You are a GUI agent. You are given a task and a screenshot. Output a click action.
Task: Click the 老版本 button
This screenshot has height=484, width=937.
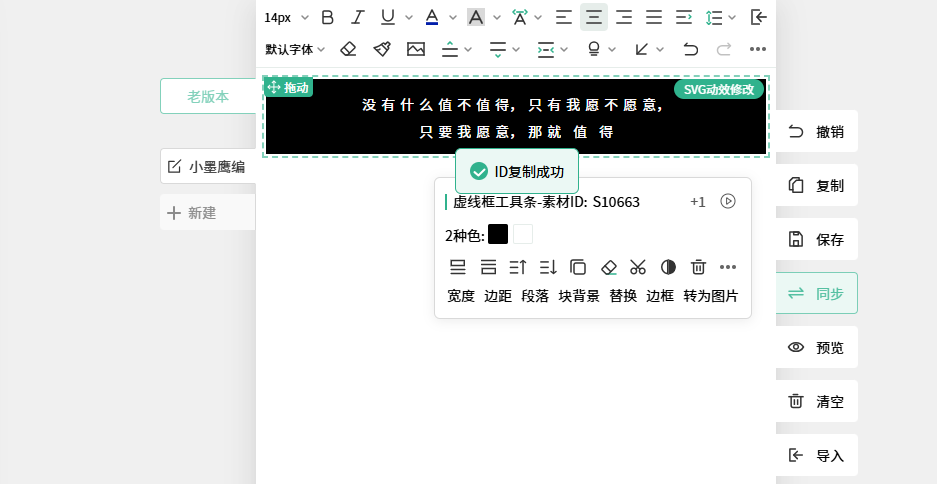[208, 96]
